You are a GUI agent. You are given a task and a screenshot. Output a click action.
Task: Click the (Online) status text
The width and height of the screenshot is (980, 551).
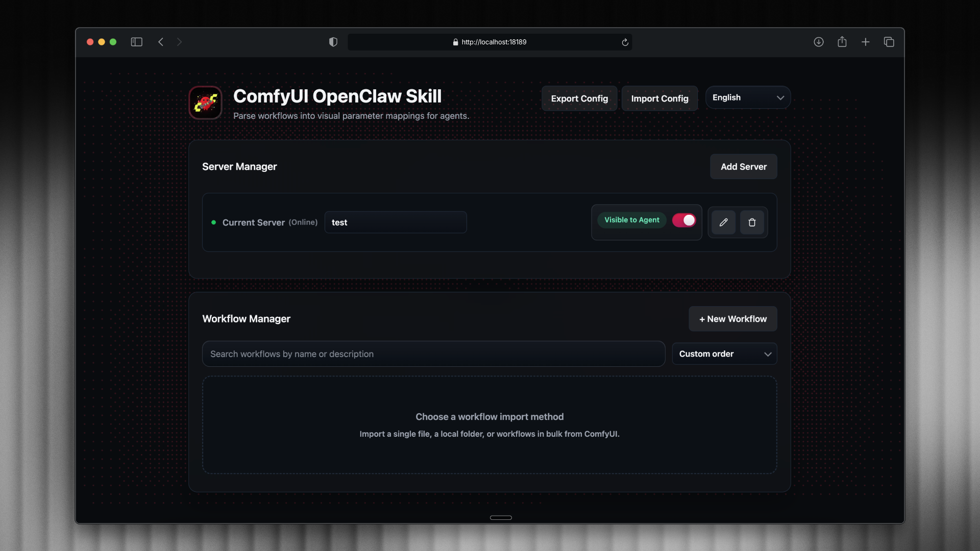303,222
